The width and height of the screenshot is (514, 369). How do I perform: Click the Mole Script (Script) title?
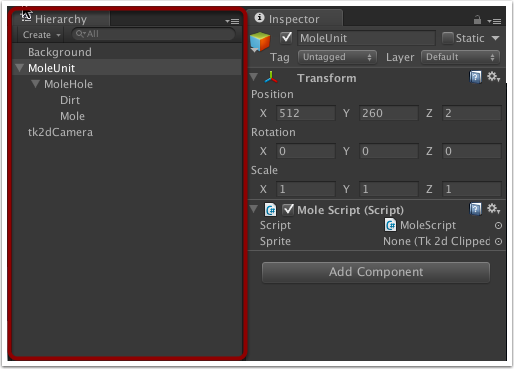click(350, 210)
